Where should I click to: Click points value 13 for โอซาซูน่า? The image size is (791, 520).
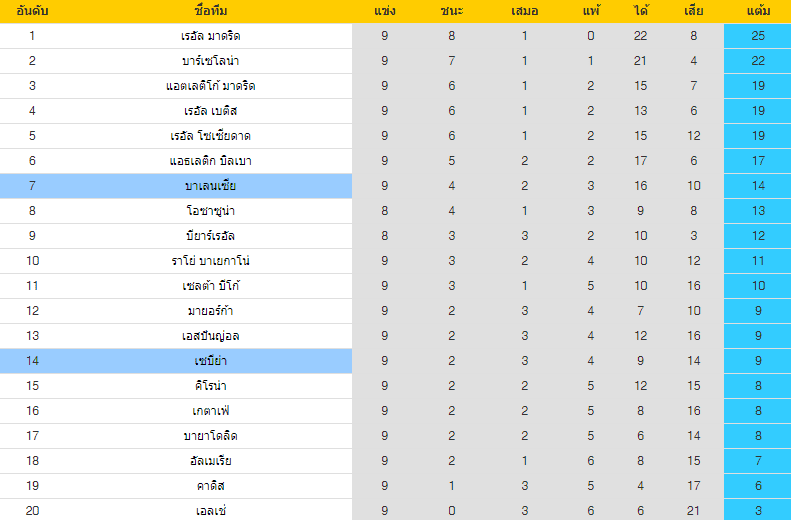pyautogui.click(x=758, y=211)
